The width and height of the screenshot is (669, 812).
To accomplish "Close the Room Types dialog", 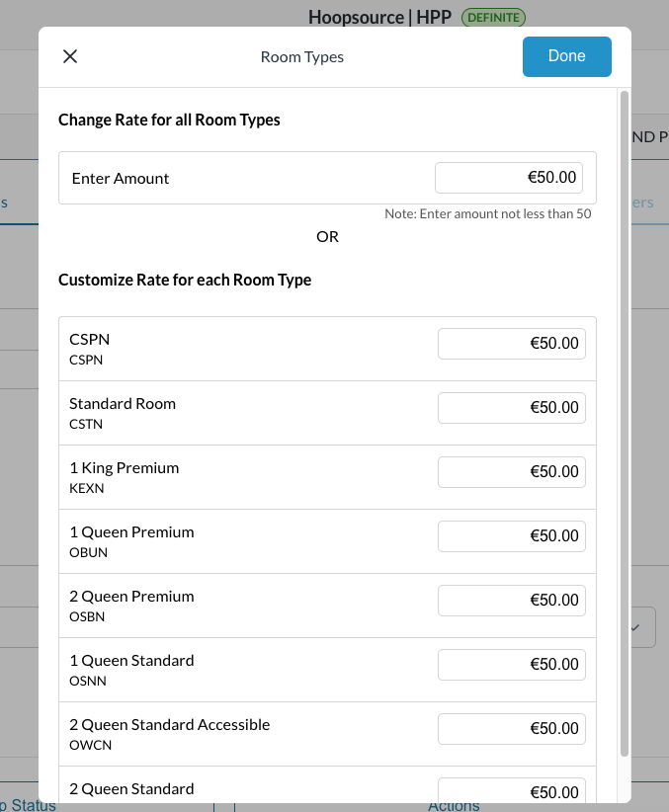I will pyautogui.click(x=69, y=56).
